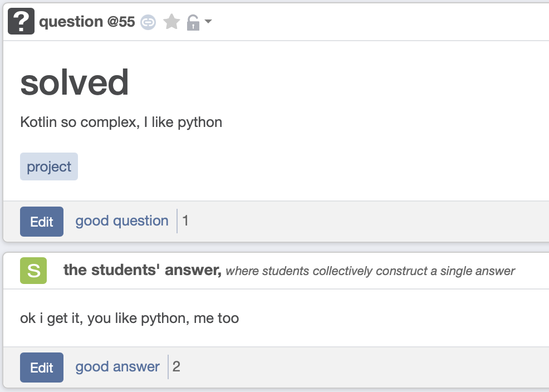The width and height of the screenshot is (549, 392).
Task: Click the Kotlin question body text
Action: click(121, 122)
